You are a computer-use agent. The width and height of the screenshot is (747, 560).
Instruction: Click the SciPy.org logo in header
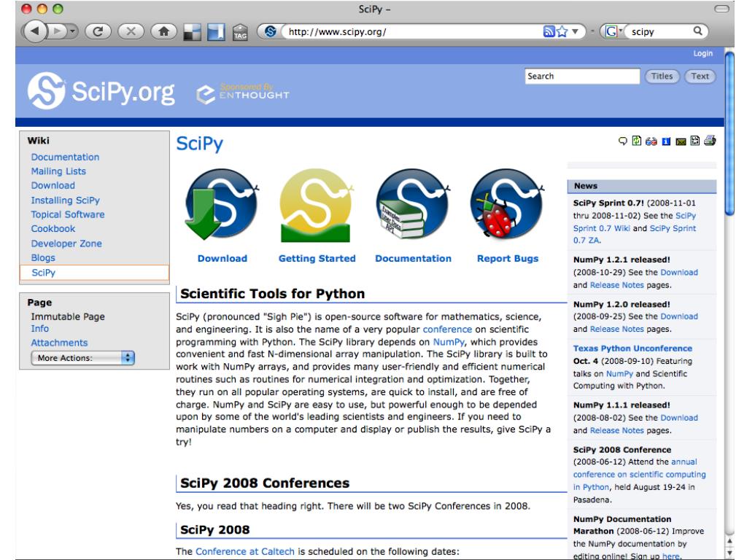[101, 91]
